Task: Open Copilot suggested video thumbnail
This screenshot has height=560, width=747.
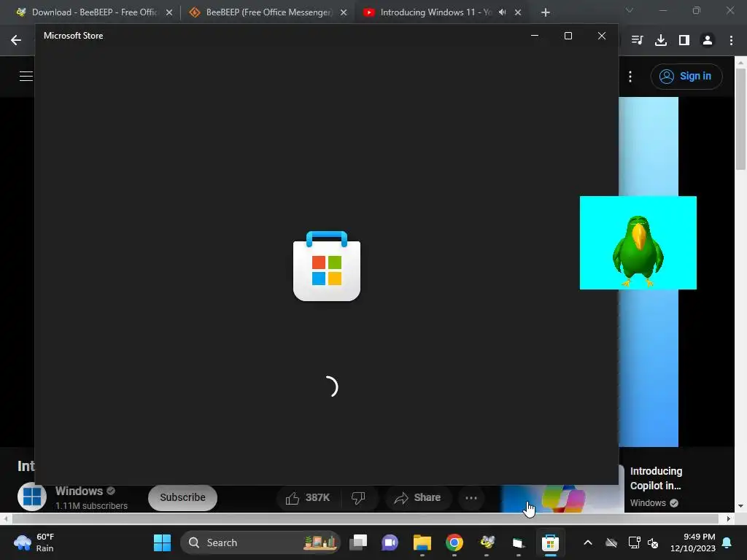Action: click(562, 498)
